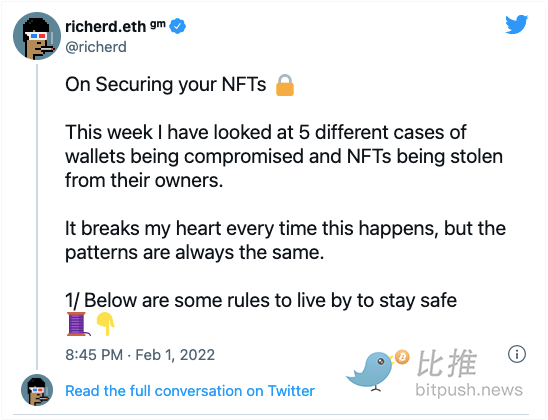This screenshot has height=420, width=548.
Task: Click the Twitter bird logo
Action: tap(516, 24)
